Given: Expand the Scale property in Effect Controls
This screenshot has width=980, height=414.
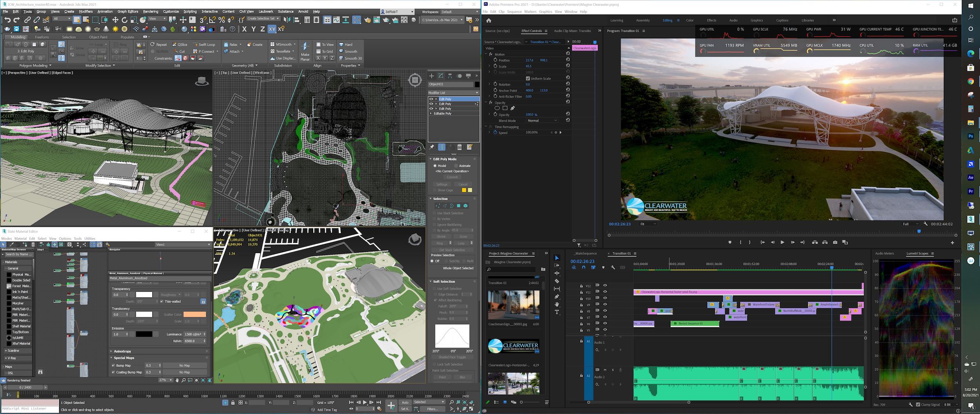Looking at the screenshot, I should (x=489, y=66).
